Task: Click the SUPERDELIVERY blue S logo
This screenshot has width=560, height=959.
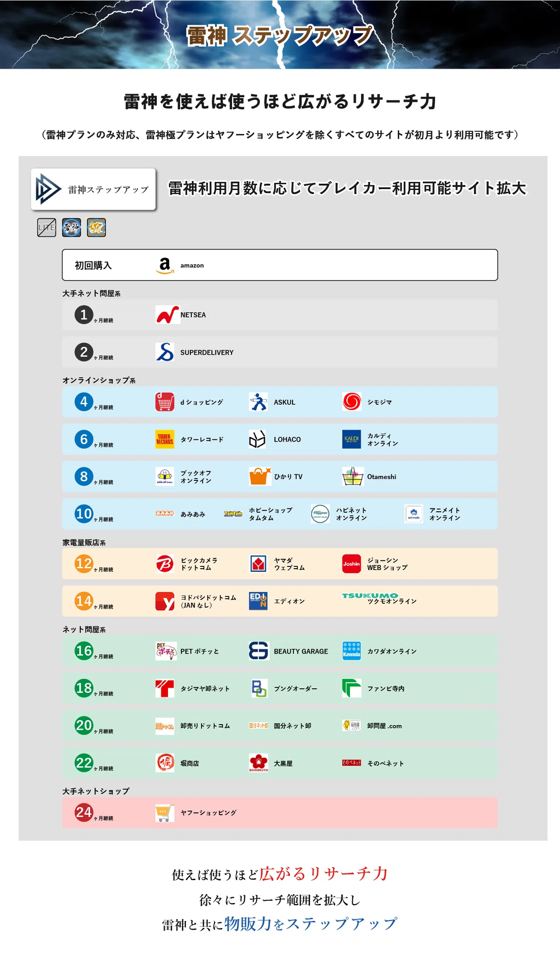Action: pos(165,352)
